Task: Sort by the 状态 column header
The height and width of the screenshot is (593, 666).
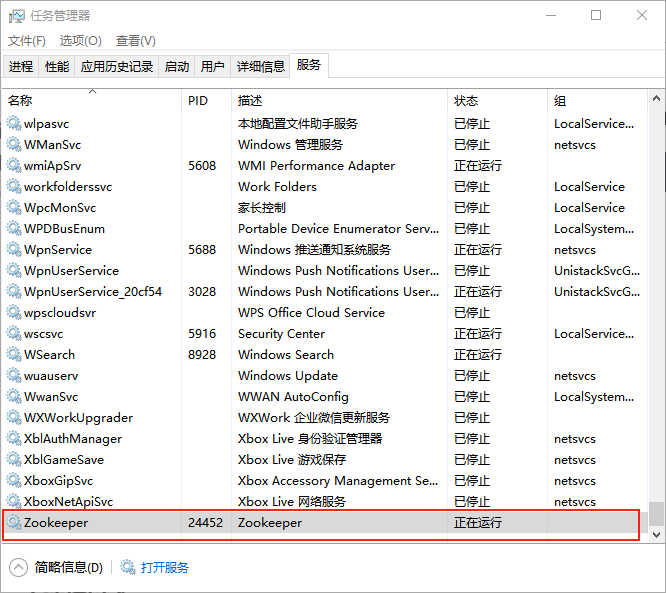Action: (x=497, y=101)
